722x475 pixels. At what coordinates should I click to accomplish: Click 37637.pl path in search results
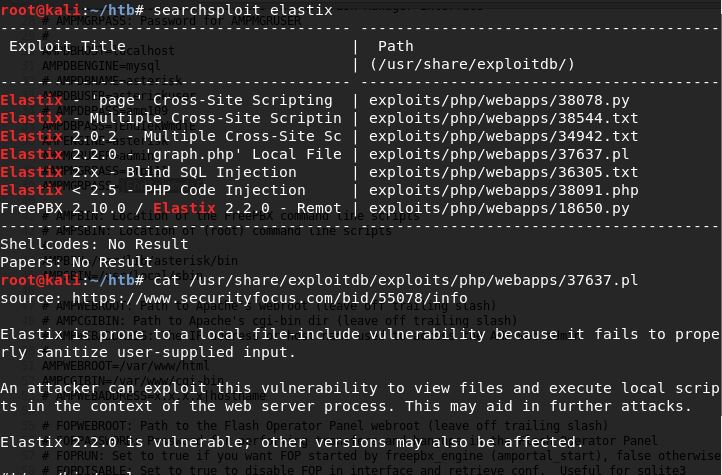click(499, 154)
